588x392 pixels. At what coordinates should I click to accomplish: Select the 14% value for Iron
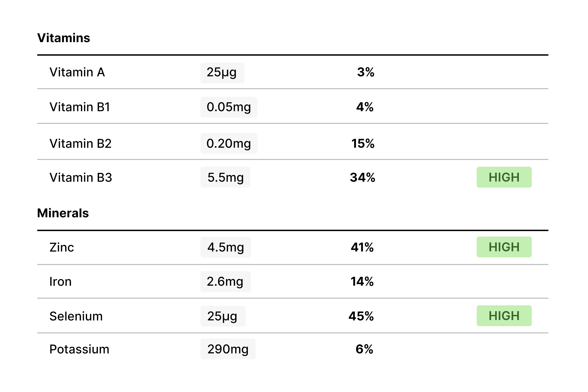362,281
